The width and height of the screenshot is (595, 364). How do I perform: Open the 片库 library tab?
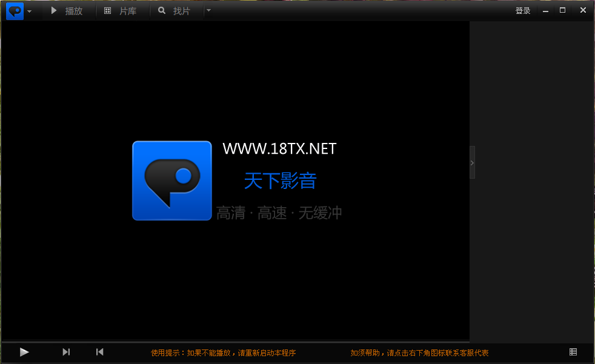[121, 11]
